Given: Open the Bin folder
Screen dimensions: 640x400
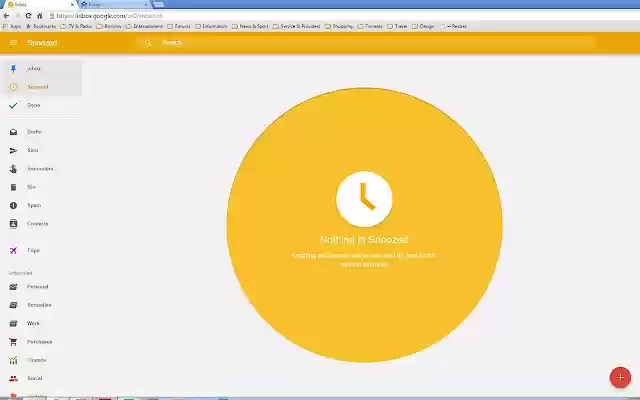Looking at the screenshot, I should point(42,187).
